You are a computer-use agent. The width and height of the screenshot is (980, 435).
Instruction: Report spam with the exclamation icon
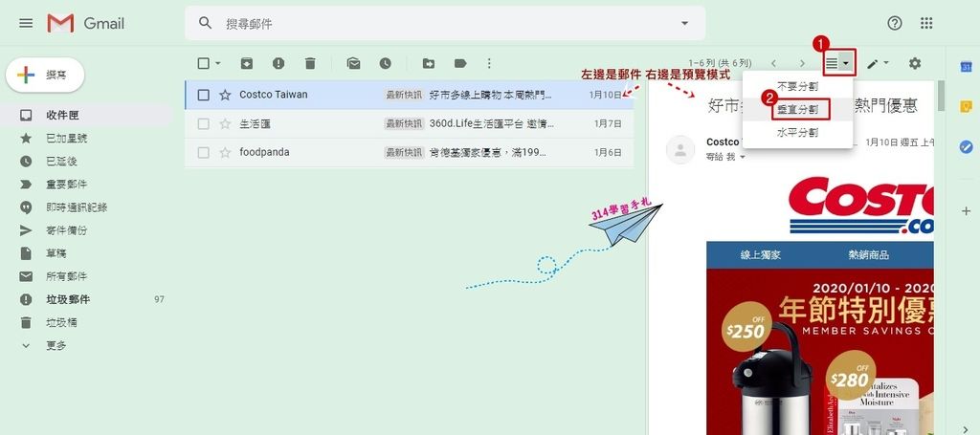tap(278, 63)
